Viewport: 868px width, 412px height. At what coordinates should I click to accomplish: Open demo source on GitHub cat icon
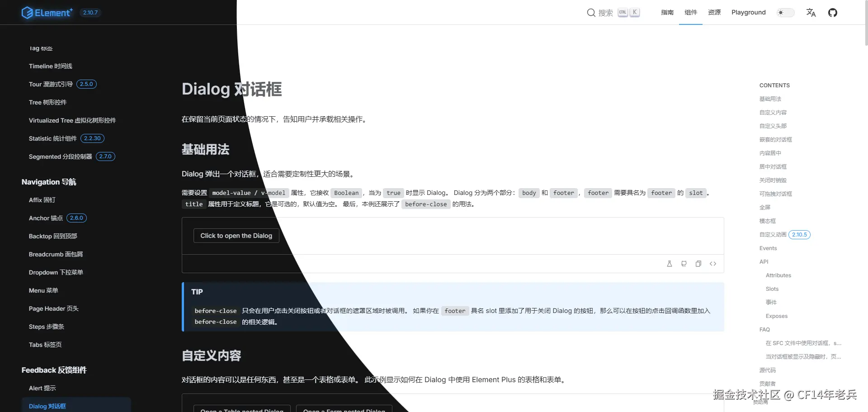(x=684, y=264)
